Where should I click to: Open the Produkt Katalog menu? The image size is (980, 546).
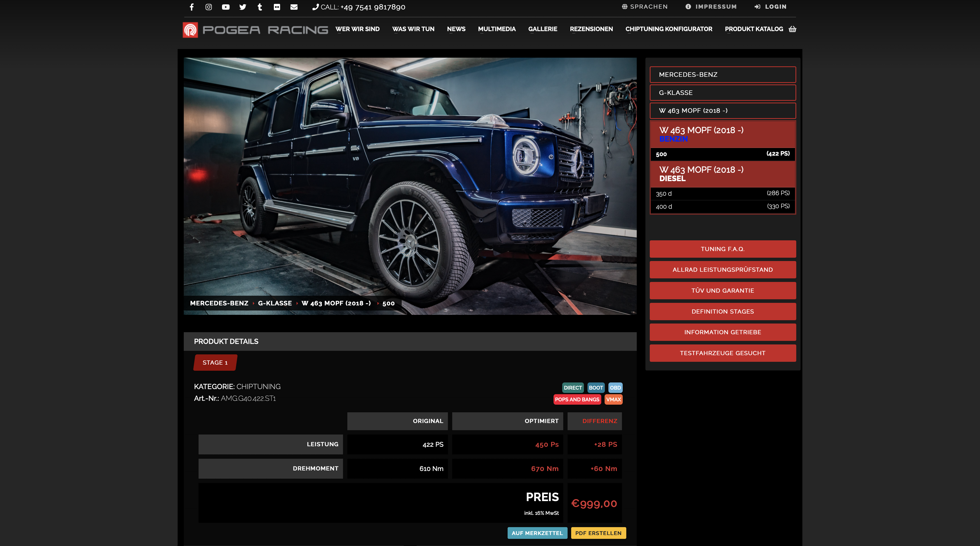pyautogui.click(x=754, y=29)
